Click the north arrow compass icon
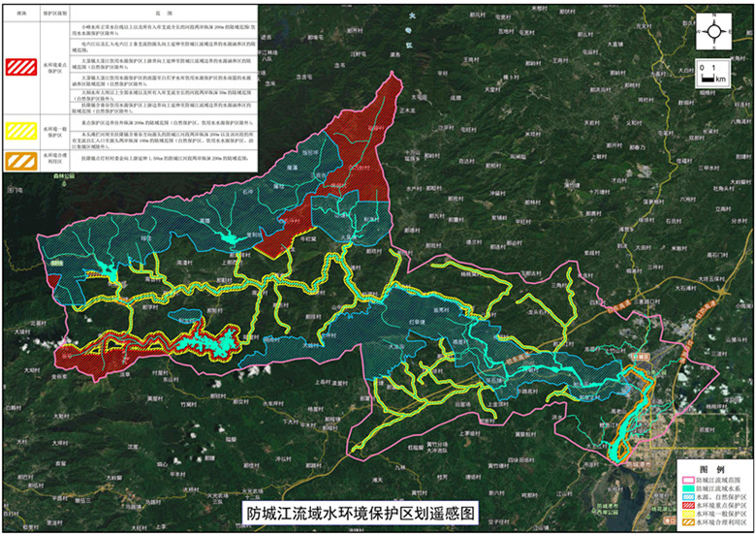 click(713, 32)
